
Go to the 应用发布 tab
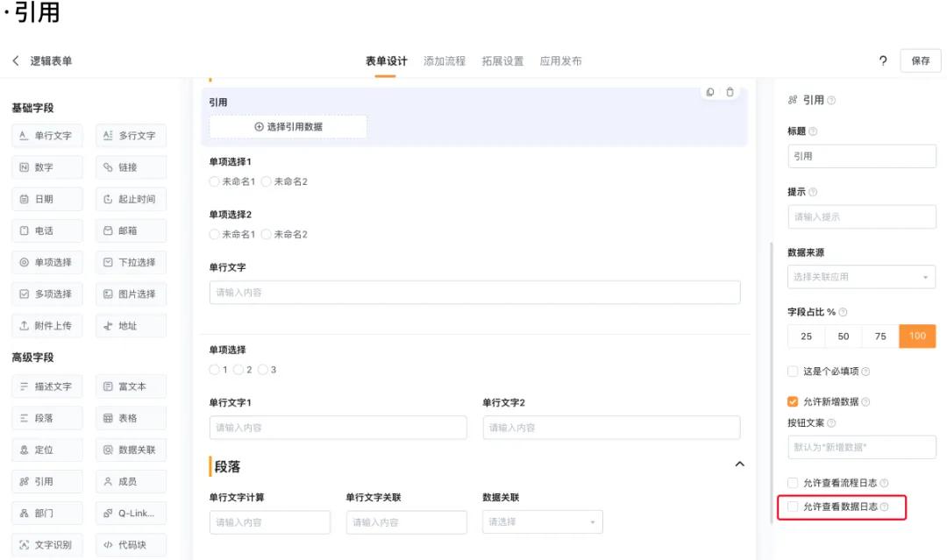click(x=560, y=61)
